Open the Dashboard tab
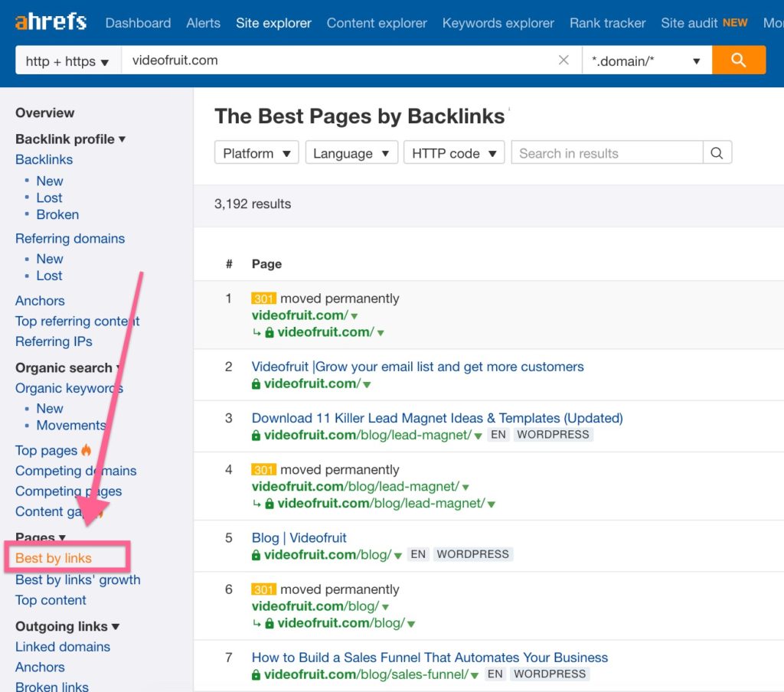Screen dimensions: 784x692 pos(138,23)
